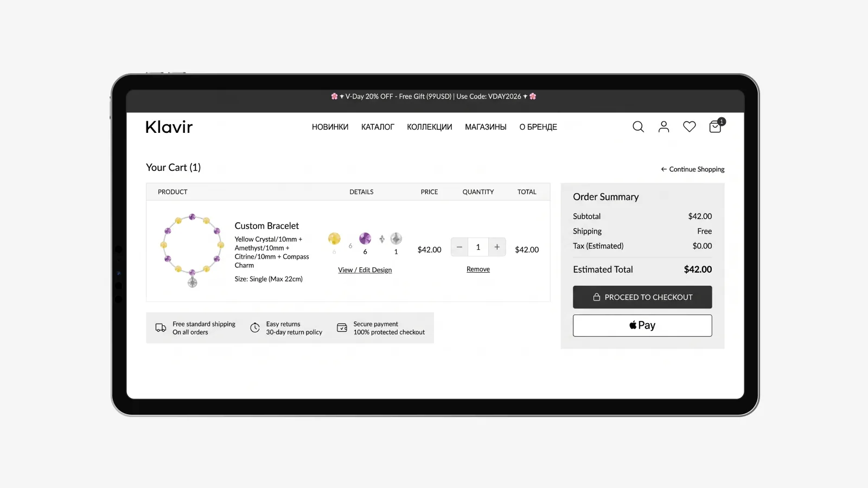Open the МАГАЗИНЫ menu item
The width and height of the screenshot is (868, 488).
click(x=486, y=127)
